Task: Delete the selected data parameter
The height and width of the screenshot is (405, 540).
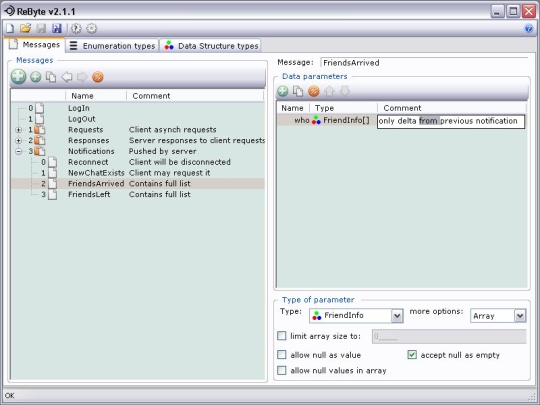Action: (x=313, y=91)
